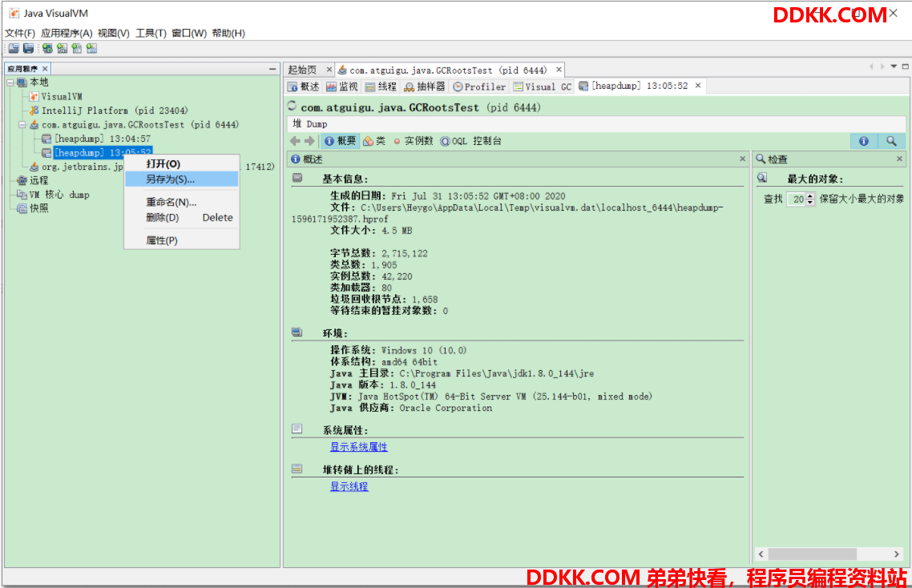Open the 文件(F) menu
The height and width of the screenshot is (588, 912).
point(20,33)
